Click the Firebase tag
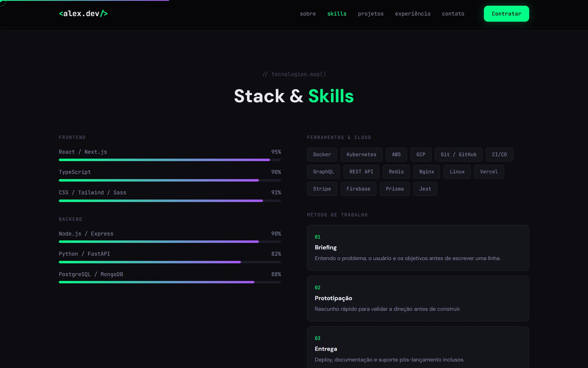This screenshot has width=588, height=368. [x=358, y=189]
